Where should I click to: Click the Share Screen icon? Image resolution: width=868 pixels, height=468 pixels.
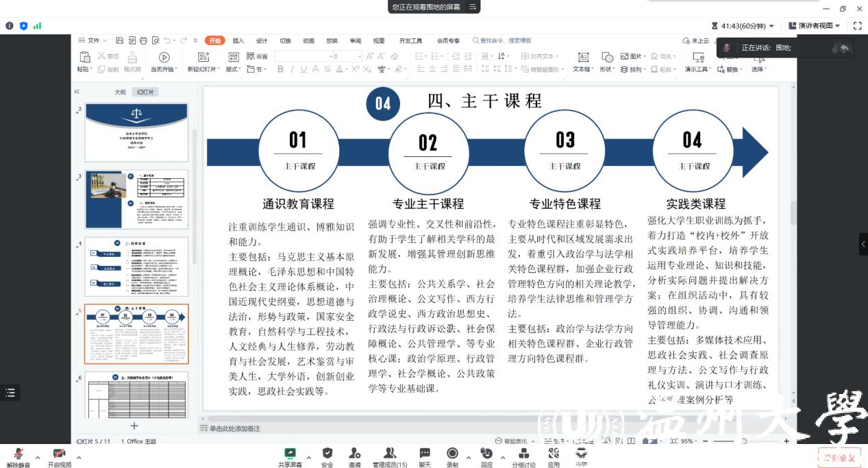(290, 453)
